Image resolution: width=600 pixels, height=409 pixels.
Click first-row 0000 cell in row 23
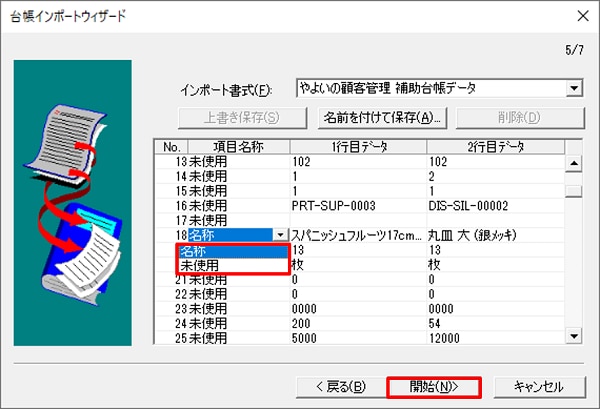point(359,309)
